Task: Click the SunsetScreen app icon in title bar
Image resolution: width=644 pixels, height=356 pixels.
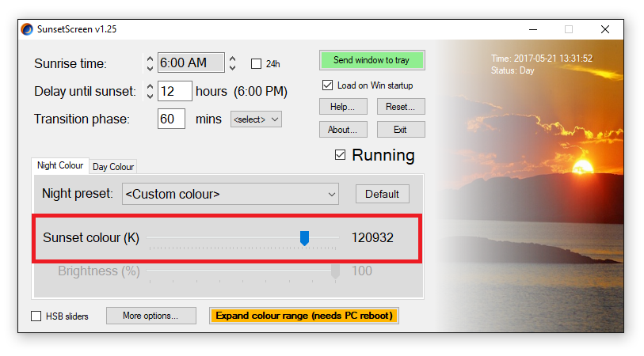Action: [27, 29]
